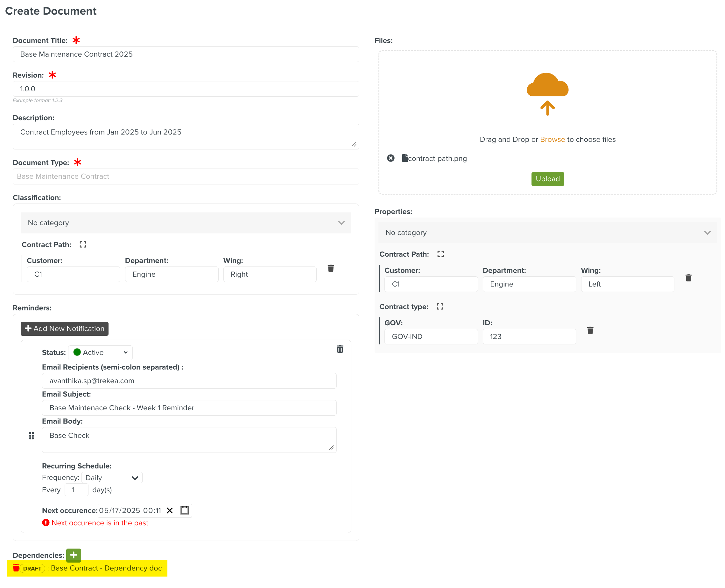
Task: Click the Document Title field
Action: [186, 54]
